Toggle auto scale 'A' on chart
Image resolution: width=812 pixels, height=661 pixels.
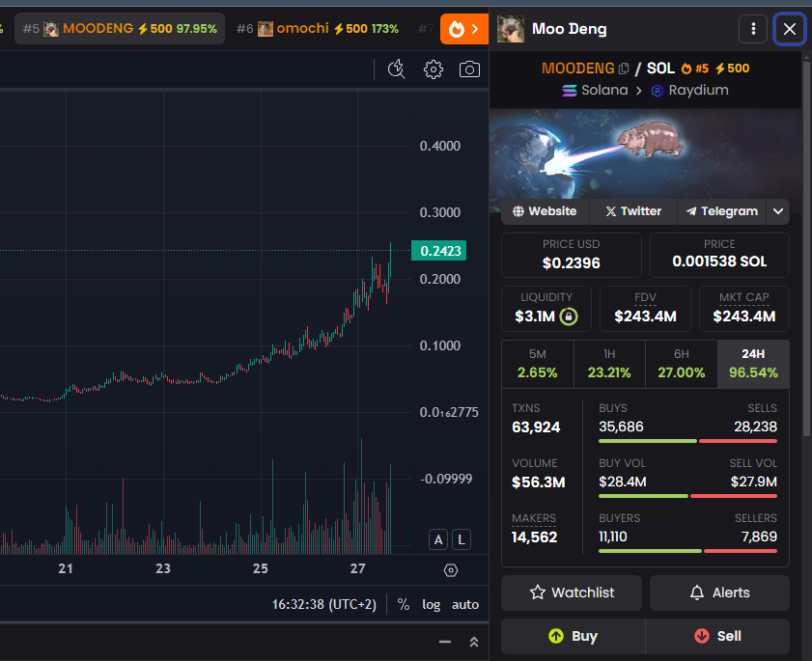(438, 539)
